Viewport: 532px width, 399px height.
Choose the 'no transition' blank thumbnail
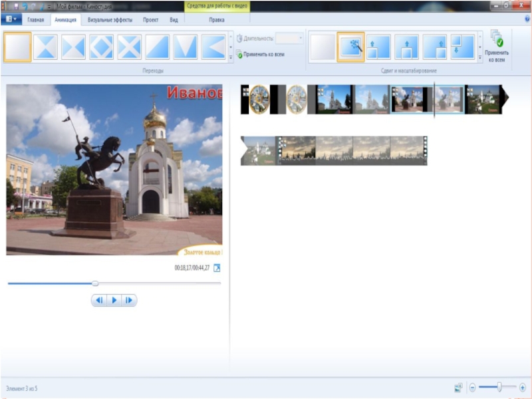17,47
